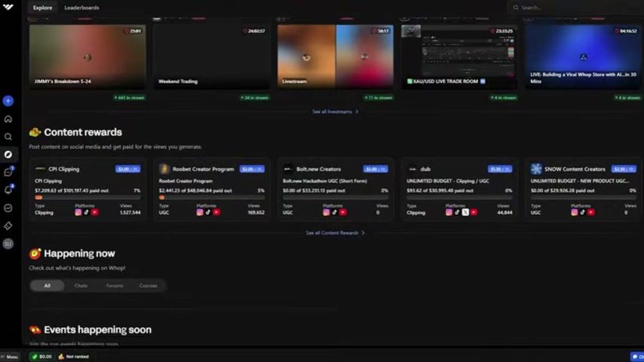The width and height of the screenshot is (644, 362).
Task: Click CPI Clipping paid out progress bar
Action: pos(88,198)
